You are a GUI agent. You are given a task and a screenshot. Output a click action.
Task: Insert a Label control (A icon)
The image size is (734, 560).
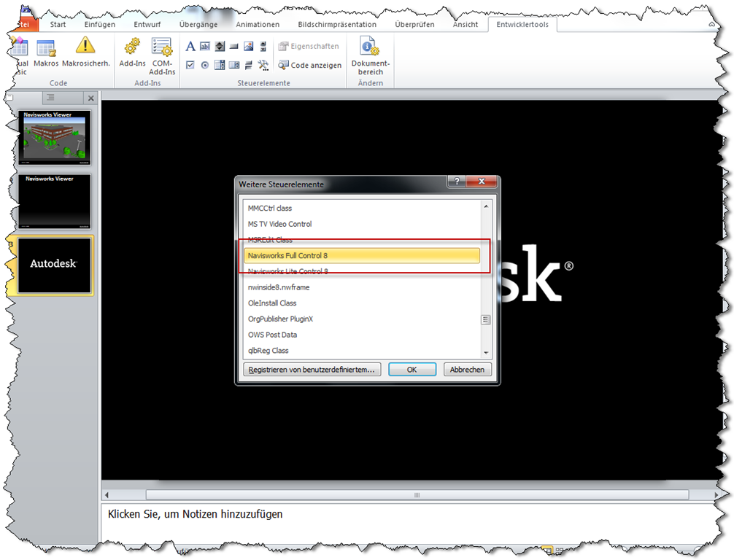(190, 47)
